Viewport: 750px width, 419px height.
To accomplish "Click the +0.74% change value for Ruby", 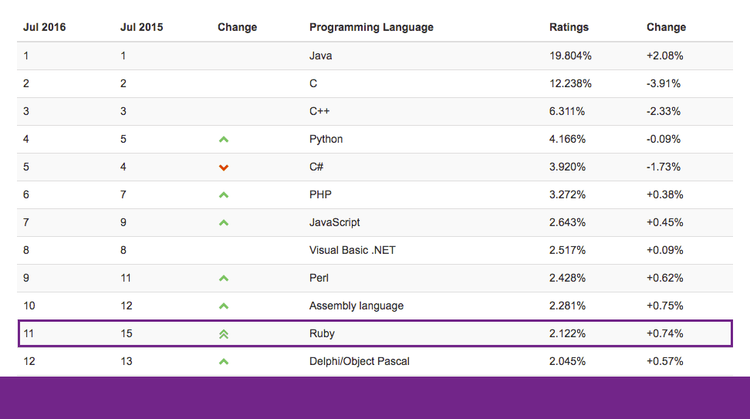I will pyautogui.click(x=665, y=333).
